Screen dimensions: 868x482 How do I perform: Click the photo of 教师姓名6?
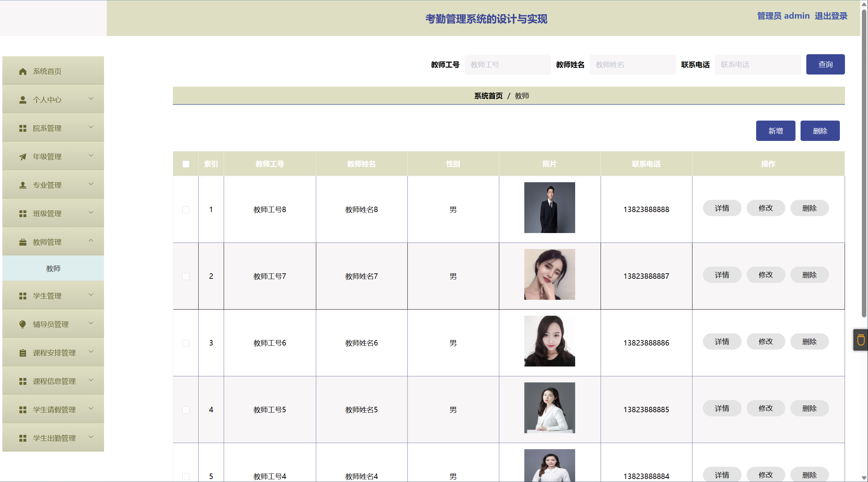point(549,341)
